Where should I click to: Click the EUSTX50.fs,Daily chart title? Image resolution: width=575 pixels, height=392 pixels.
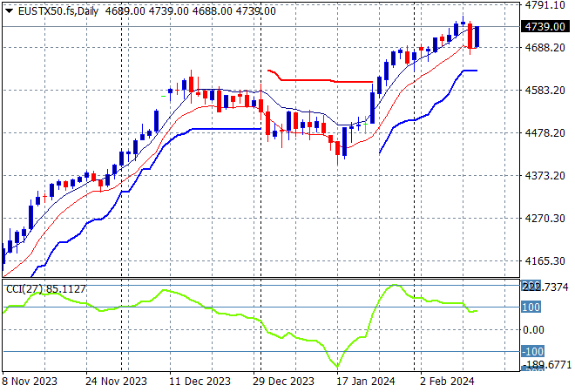pos(57,10)
